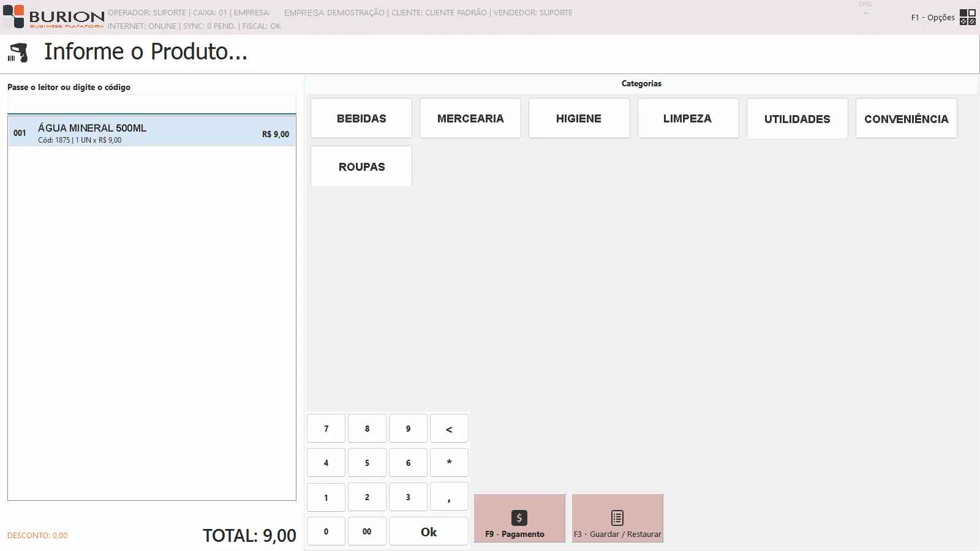
Task: Open the BEBIDAS category
Action: coord(361,118)
